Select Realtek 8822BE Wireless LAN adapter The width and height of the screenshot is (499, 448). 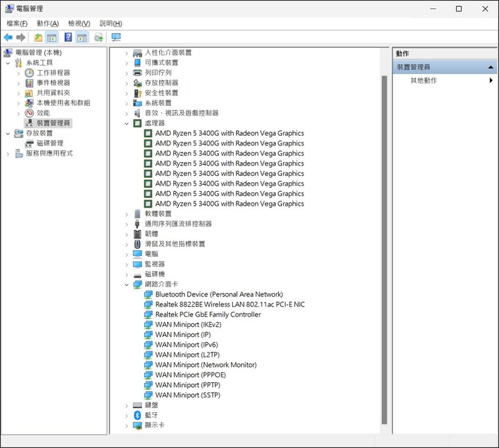tap(230, 304)
